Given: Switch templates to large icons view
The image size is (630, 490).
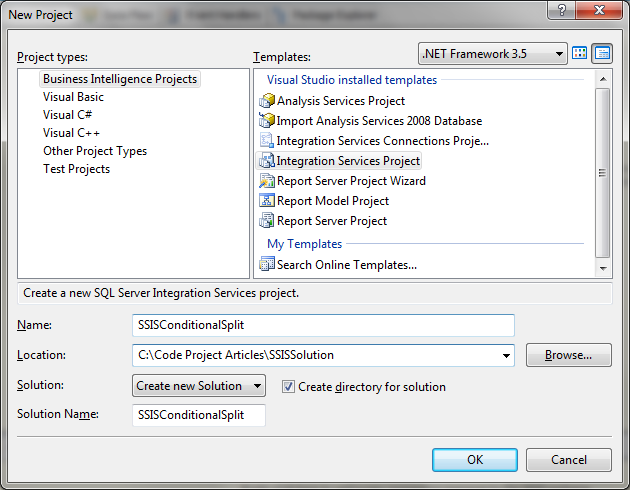Looking at the screenshot, I should pos(579,53).
